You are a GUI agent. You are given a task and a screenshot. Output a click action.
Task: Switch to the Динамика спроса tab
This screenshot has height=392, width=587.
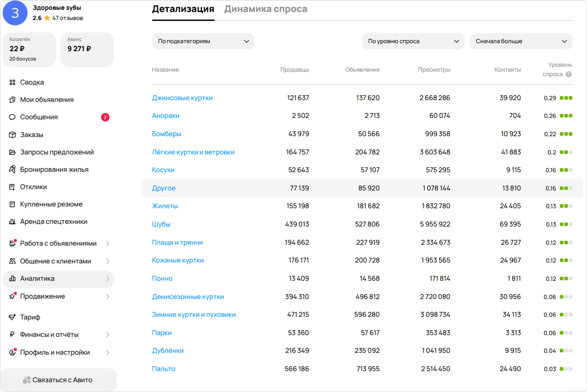[265, 9]
